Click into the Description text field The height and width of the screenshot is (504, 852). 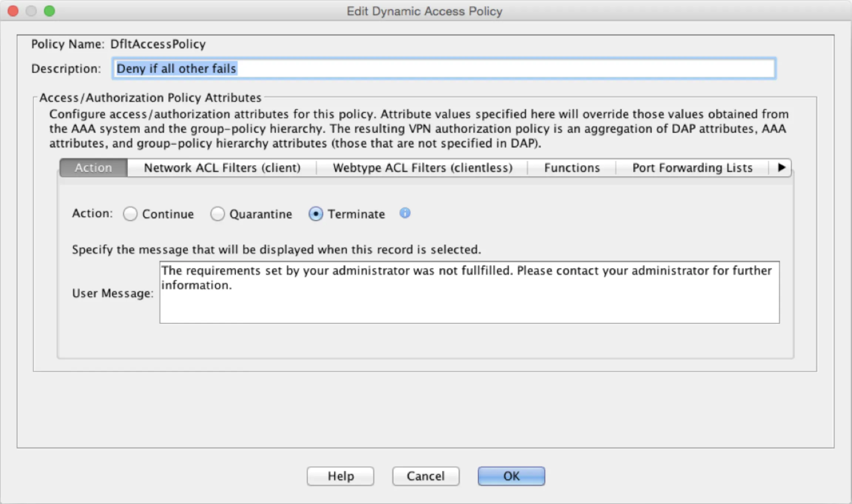444,68
